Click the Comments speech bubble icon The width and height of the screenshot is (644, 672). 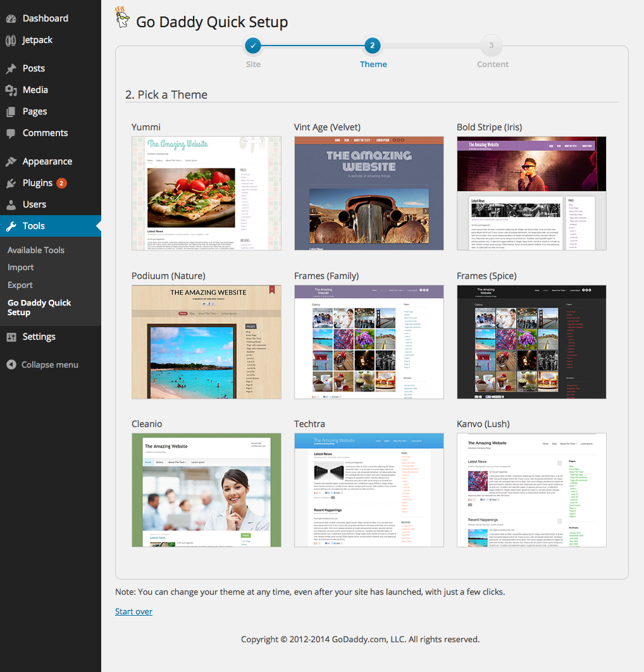point(11,134)
